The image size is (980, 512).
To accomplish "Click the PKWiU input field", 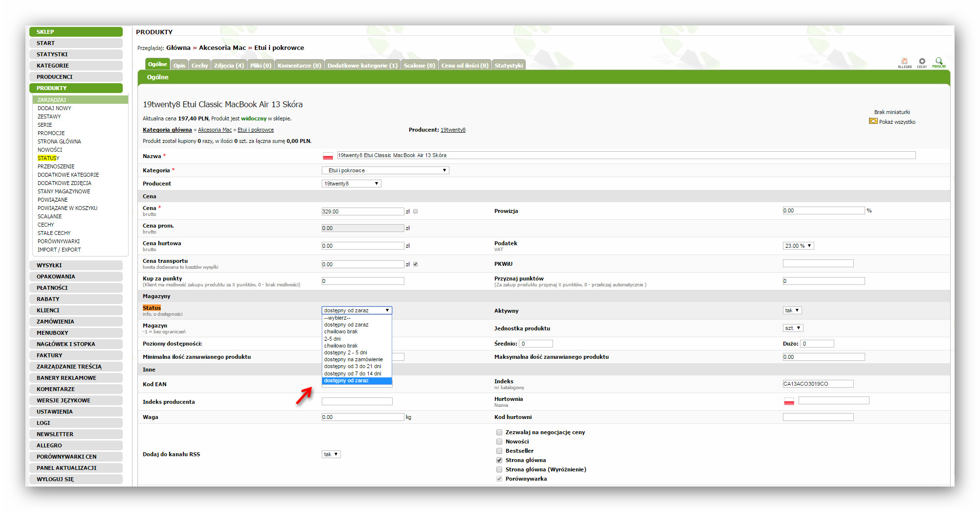I will tap(818, 263).
